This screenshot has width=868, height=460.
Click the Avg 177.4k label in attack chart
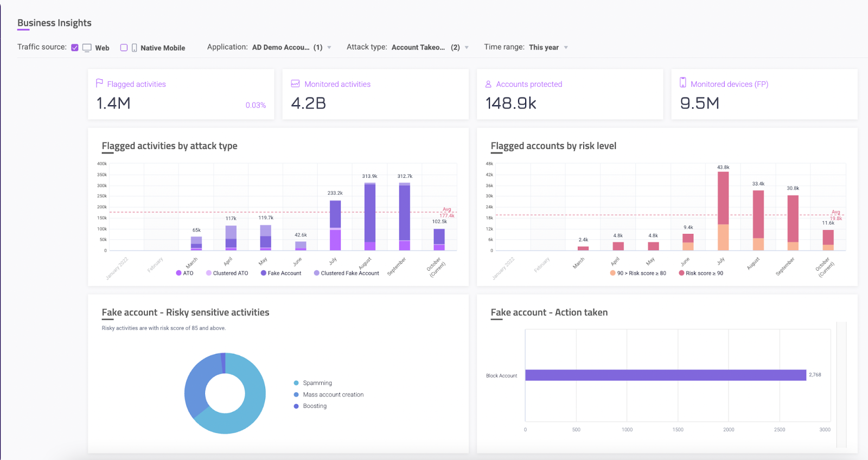447,213
